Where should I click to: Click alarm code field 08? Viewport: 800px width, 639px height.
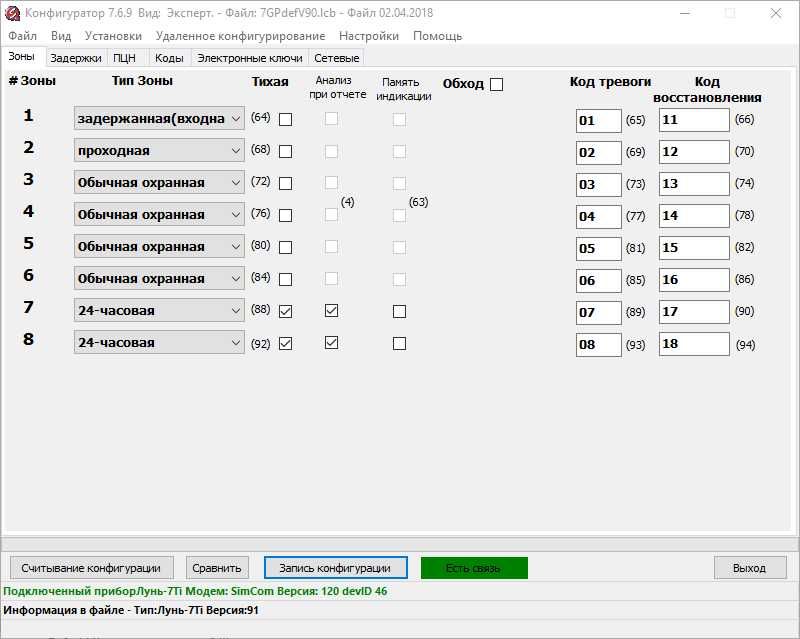click(x=598, y=345)
